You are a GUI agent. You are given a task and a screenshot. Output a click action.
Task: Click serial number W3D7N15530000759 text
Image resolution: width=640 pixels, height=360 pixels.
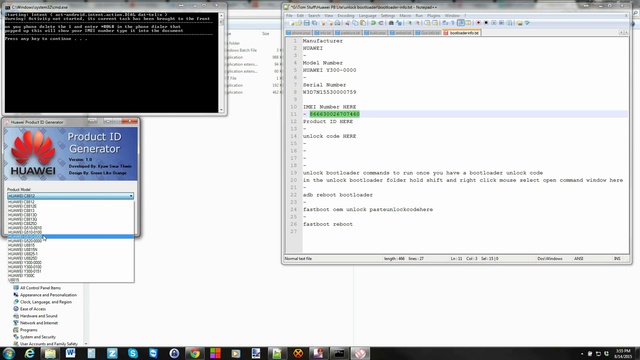pos(329,92)
